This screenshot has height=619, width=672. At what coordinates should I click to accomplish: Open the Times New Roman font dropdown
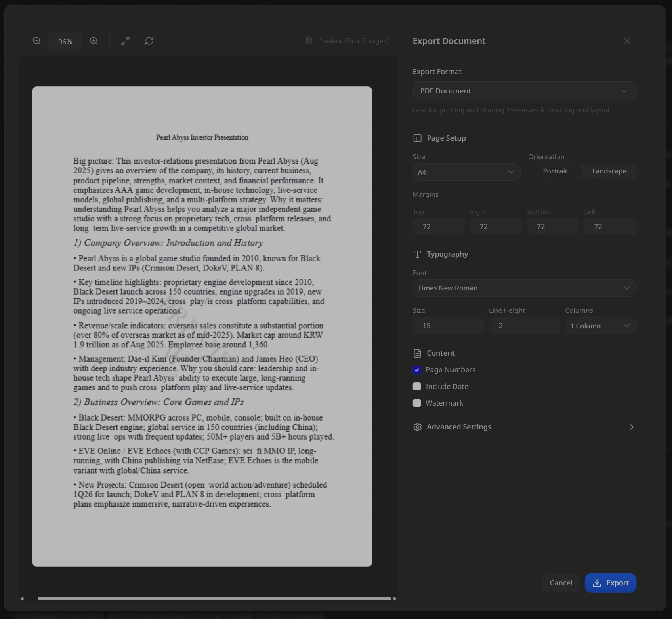[524, 288]
